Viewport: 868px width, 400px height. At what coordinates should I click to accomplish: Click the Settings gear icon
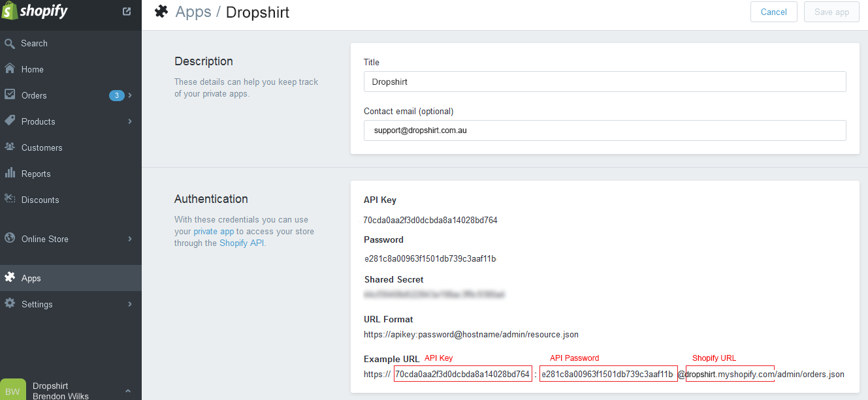coord(10,303)
